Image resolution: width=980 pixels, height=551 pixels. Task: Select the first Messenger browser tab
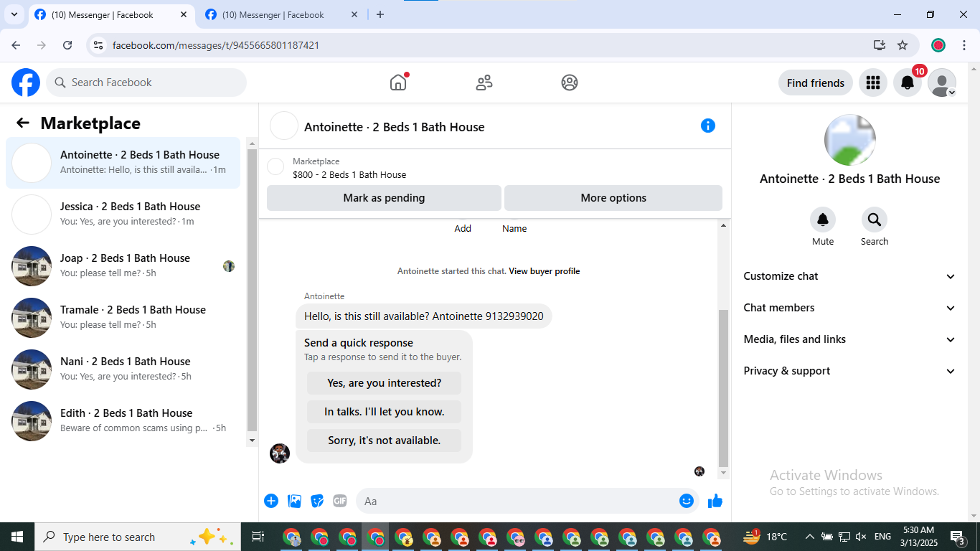[x=111, y=14]
